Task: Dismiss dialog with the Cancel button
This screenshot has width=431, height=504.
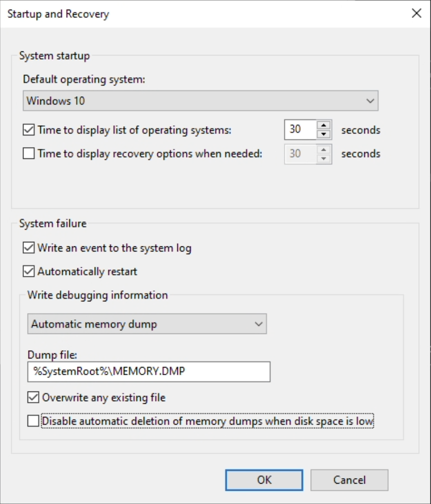Action: click(349, 480)
